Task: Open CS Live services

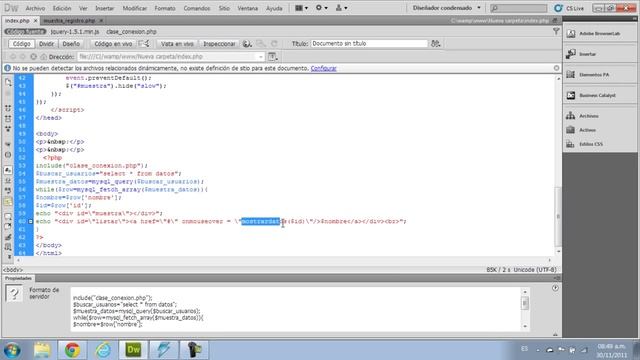Action: coord(569,8)
